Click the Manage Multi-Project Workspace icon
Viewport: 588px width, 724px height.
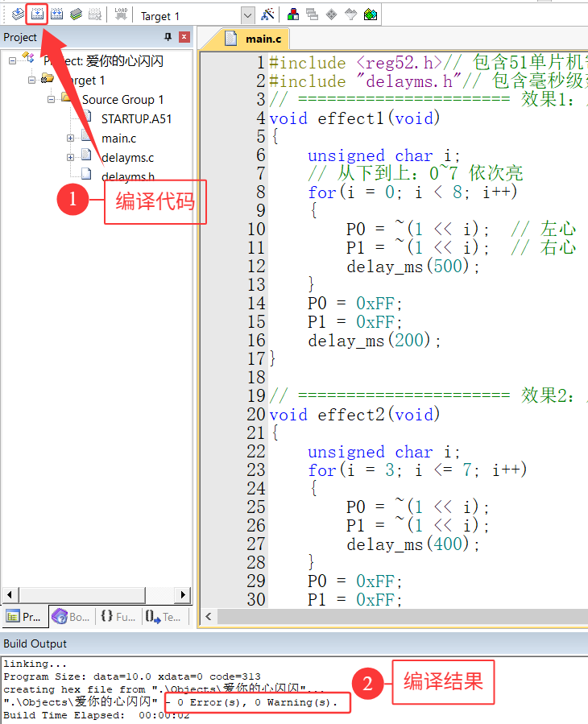[313, 14]
